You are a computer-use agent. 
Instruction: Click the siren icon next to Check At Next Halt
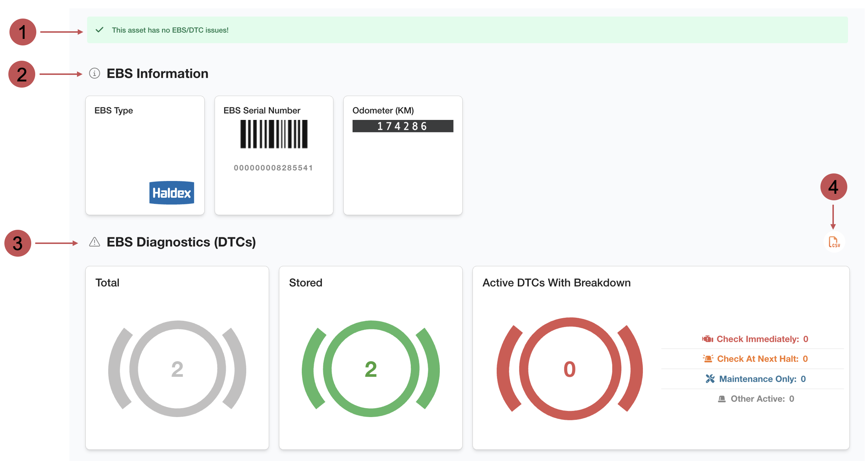708,359
